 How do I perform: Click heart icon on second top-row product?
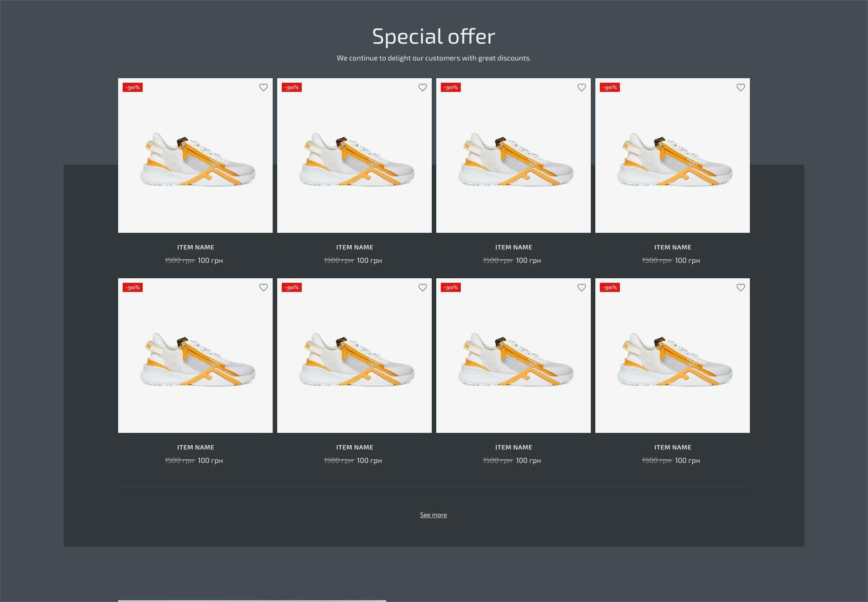click(x=423, y=87)
